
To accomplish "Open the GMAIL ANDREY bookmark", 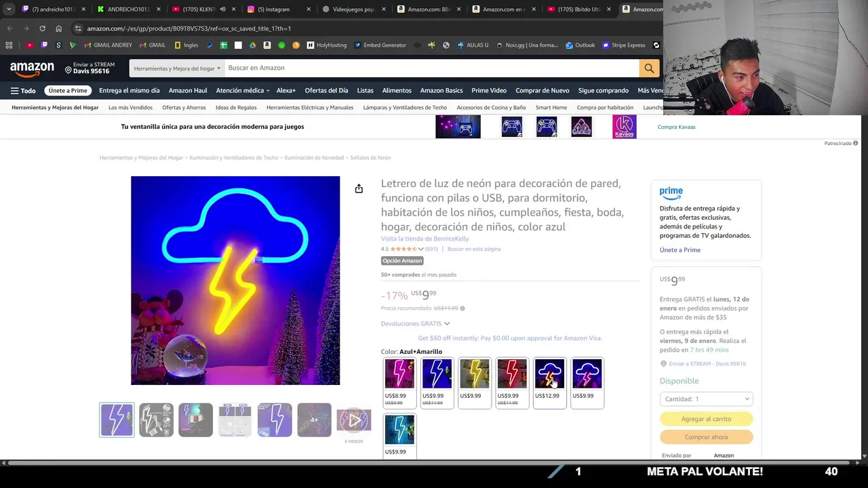I will pyautogui.click(x=107, y=45).
